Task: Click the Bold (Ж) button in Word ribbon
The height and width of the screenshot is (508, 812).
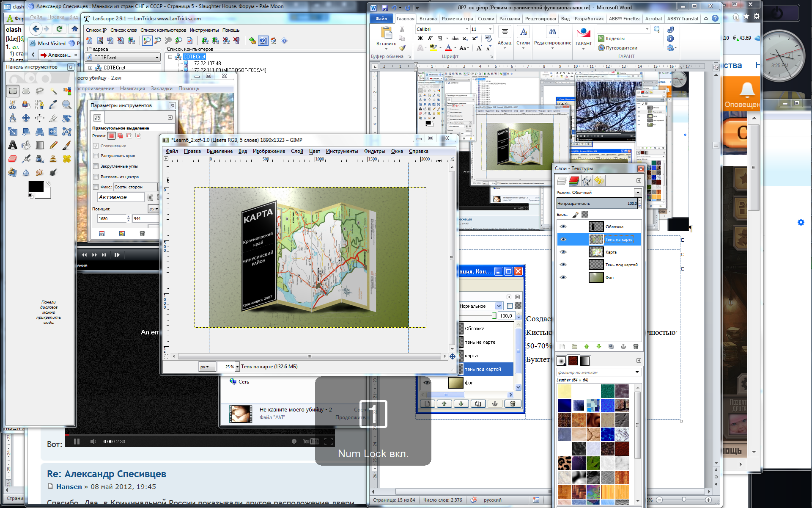Action: pyautogui.click(x=420, y=39)
